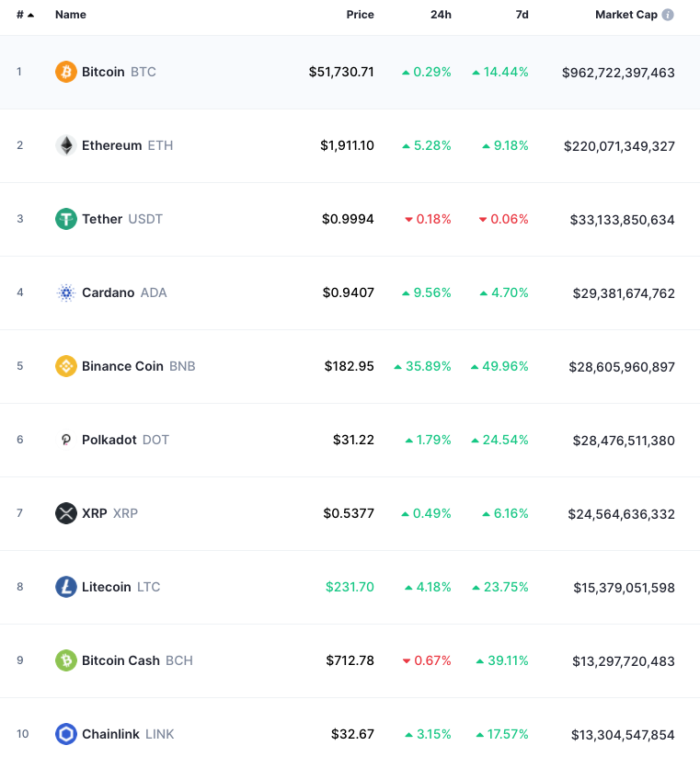Toggle rank sort arrow next to #
Image resolution: width=700 pixels, height=757 pixels.
31,16
